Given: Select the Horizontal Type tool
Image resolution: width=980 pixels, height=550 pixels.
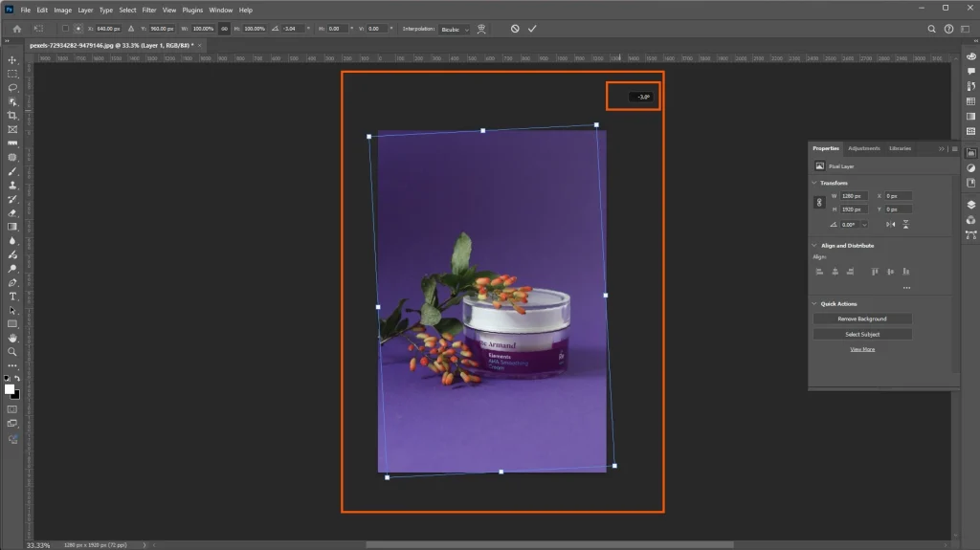Looking at the screenshot, I should tap(11, 297).
